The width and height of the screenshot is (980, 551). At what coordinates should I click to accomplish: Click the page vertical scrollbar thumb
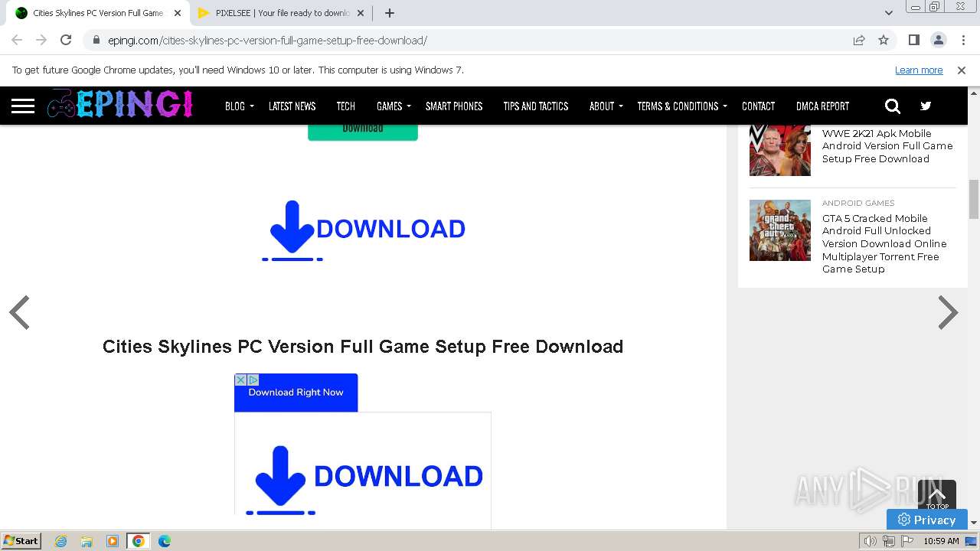pyautogui.click(x=973, y=200)
